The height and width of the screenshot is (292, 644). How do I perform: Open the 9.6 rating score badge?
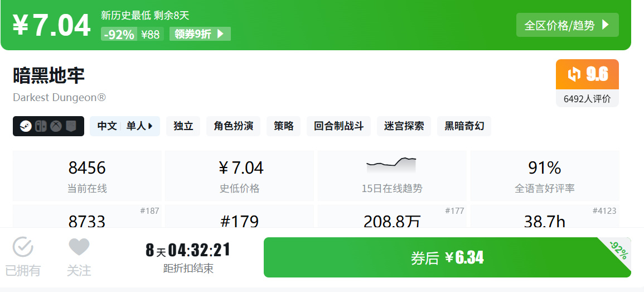coord(587,74)
